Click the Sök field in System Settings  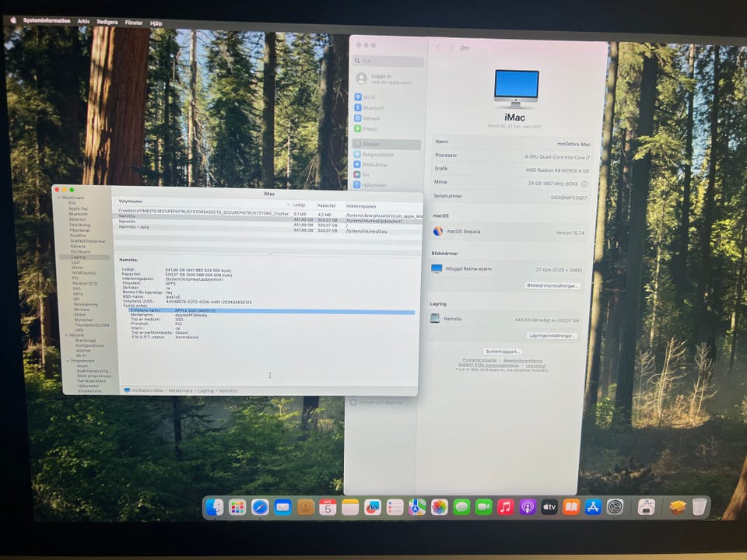coord(388,61)
